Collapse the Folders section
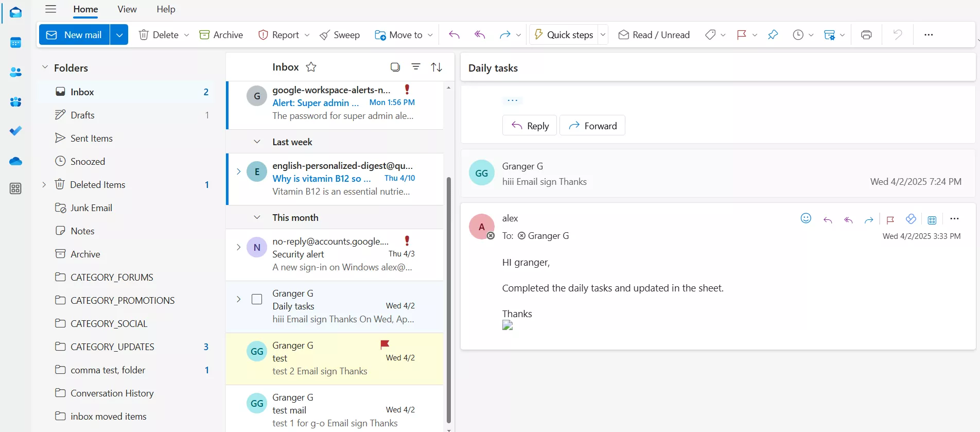980x432 pixels. pyautogui.click(x=45, y=67)
